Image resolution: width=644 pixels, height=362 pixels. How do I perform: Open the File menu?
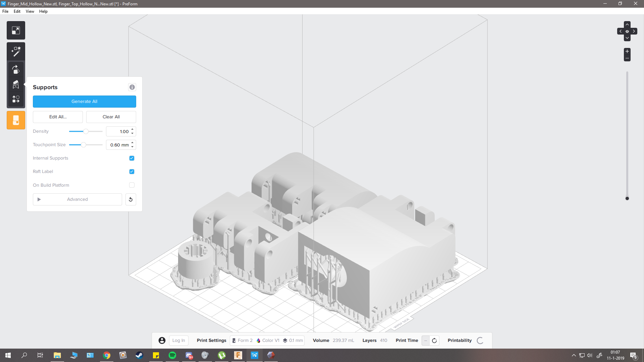point(5,11)
